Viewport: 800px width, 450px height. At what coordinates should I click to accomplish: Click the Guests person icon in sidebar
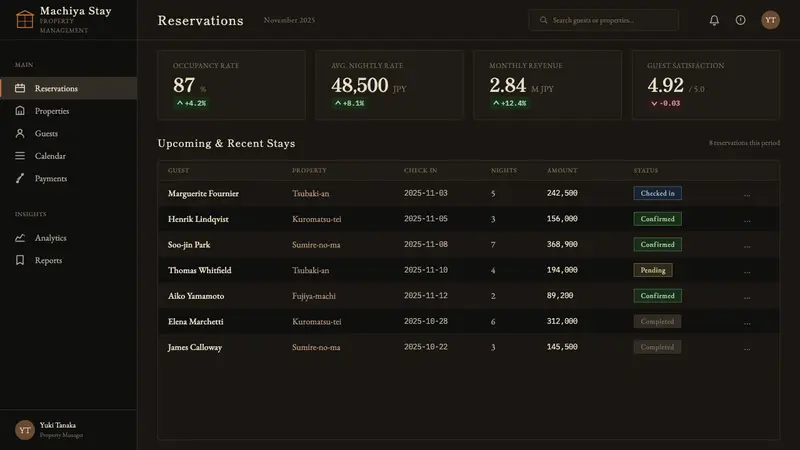click(20, 133)
